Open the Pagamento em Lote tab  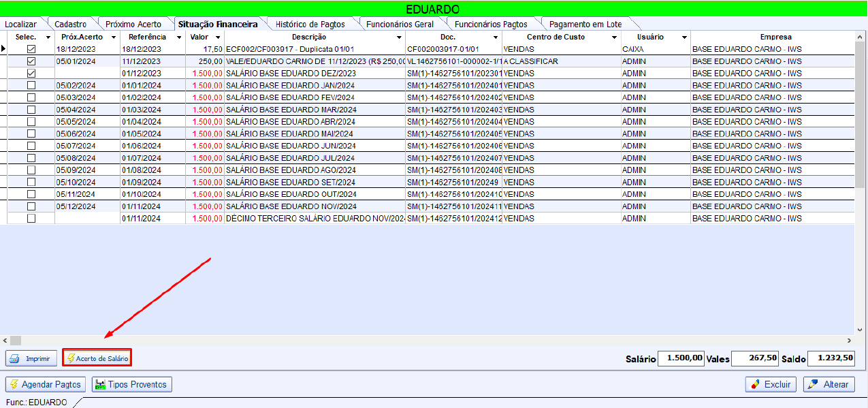pos(585,24)
